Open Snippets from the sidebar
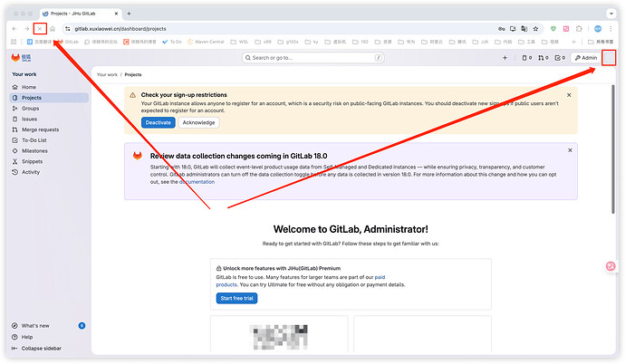The image size is (625, 364). coord(33,161)
